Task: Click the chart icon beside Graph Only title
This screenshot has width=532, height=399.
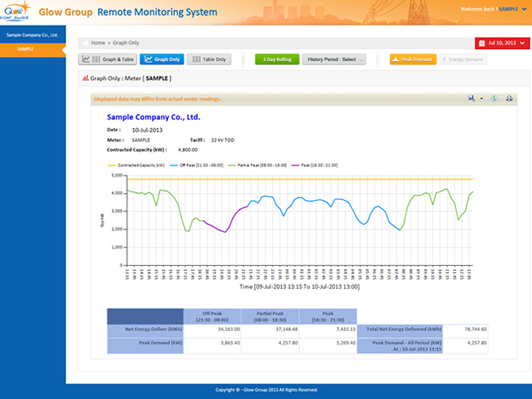Action: click(x=85, y=78)
